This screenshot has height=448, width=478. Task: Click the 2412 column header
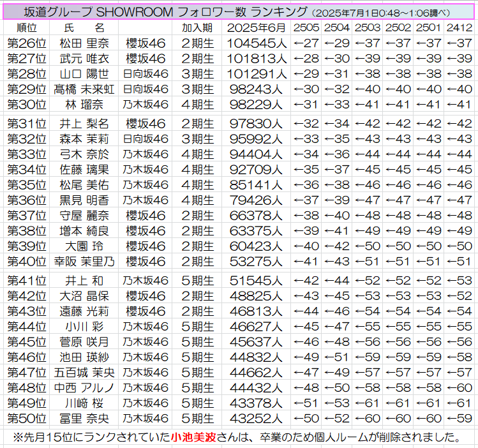[459, 27]
